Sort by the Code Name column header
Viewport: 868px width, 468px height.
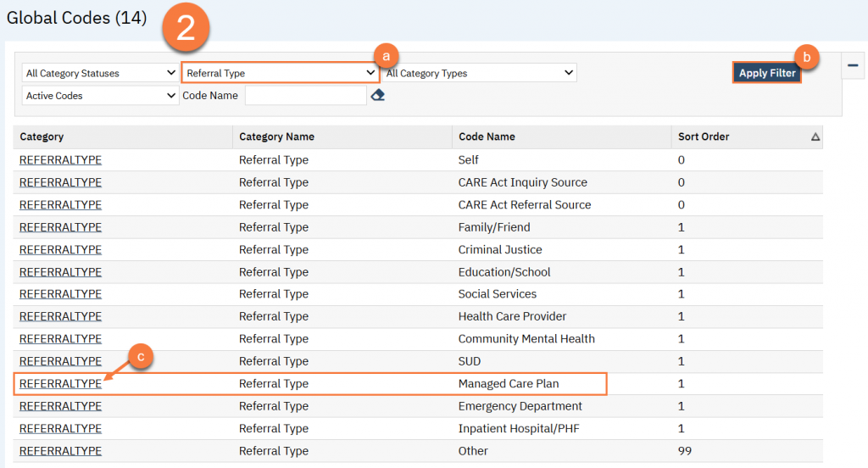[487, 136]
